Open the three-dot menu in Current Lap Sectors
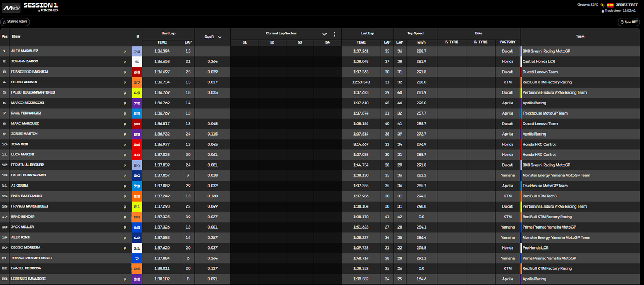 334,34
